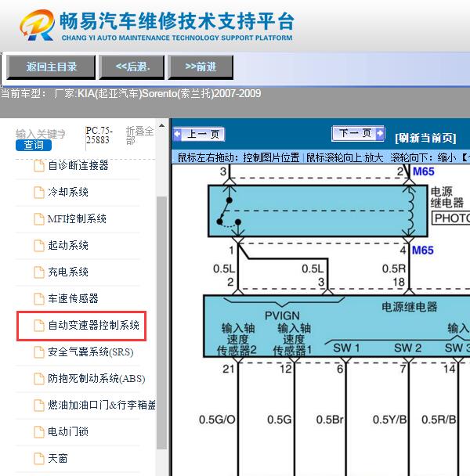The height and width of the screenshot is (476, 470).
Task: Click the upper blue M65 connector label
Action: coord(424,171)
